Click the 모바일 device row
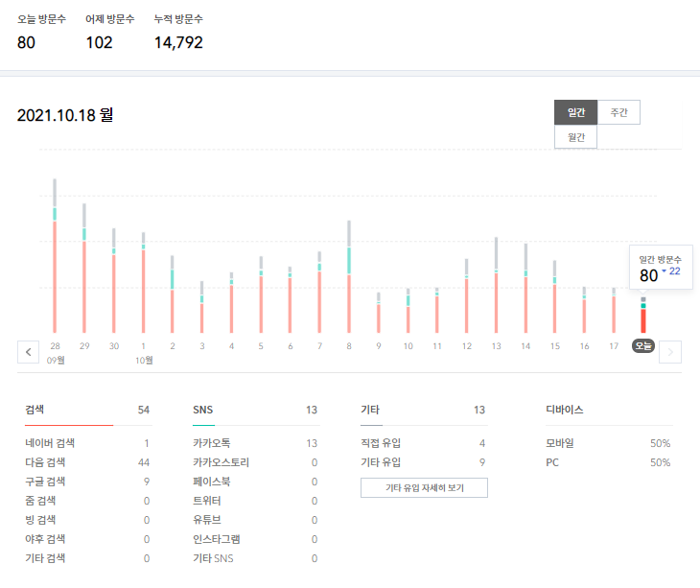700x588 pixels. coord(609,443)
